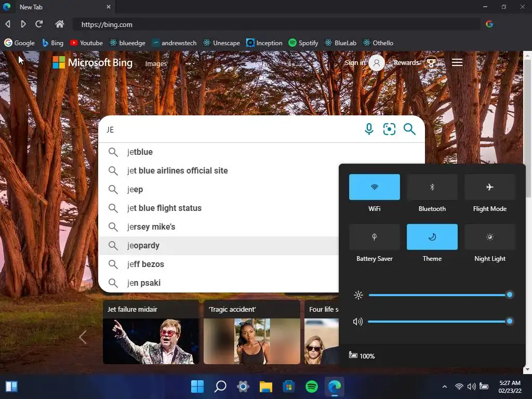Toggle the Theme dark mode tile
Viewport: 532px width, 399px height.
point(432,237)
